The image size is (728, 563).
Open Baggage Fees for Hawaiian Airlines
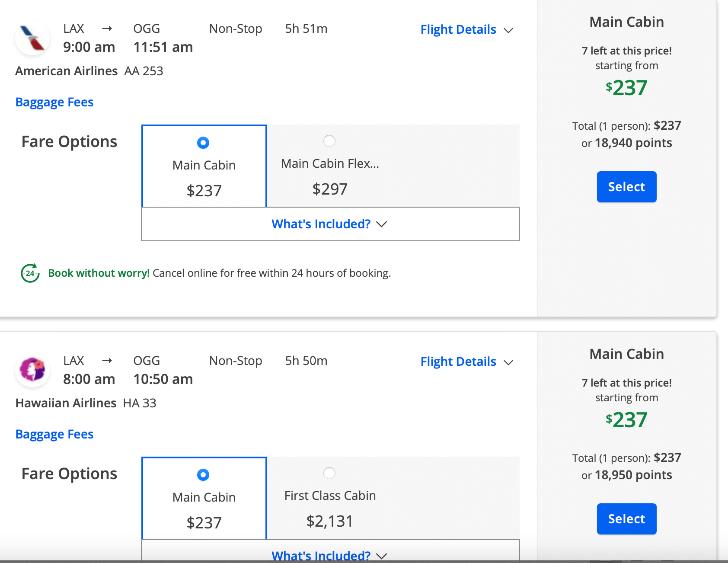(54, 434)
